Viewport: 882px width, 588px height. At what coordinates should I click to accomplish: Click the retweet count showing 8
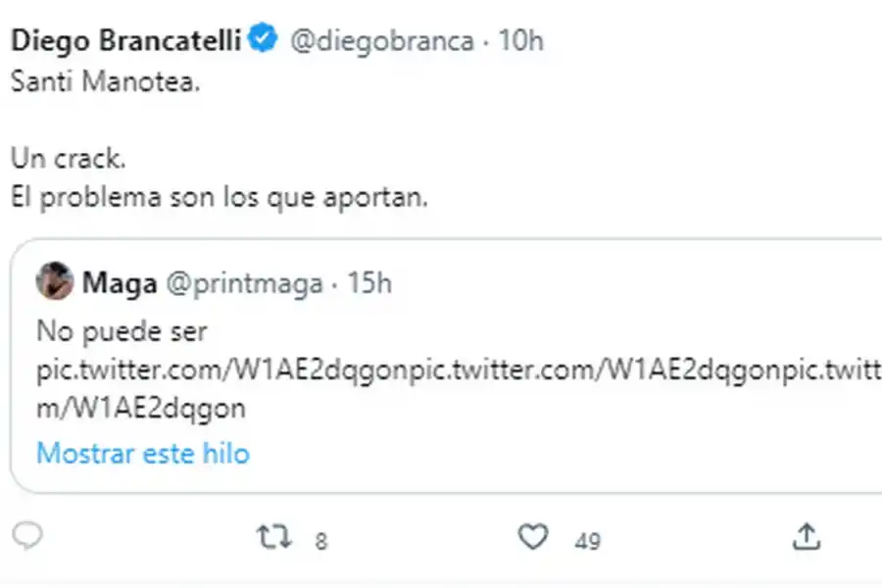(x=319, y=540)
